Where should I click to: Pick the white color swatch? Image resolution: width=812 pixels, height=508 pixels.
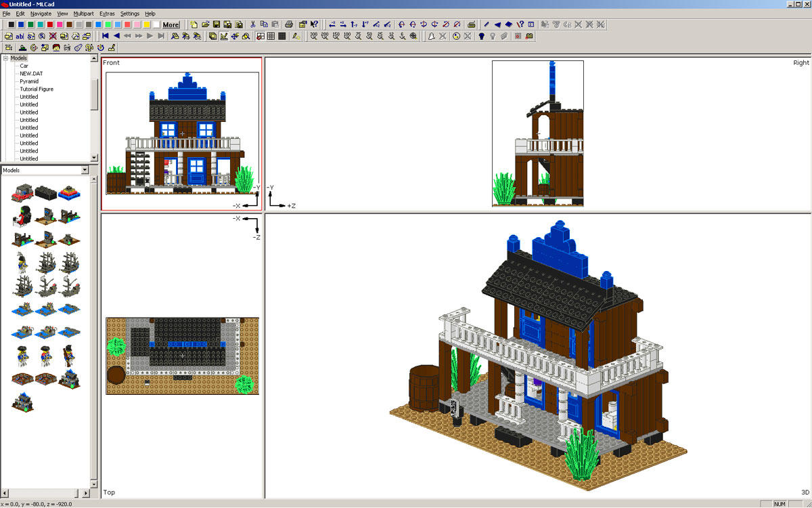[x=156, y=24]
